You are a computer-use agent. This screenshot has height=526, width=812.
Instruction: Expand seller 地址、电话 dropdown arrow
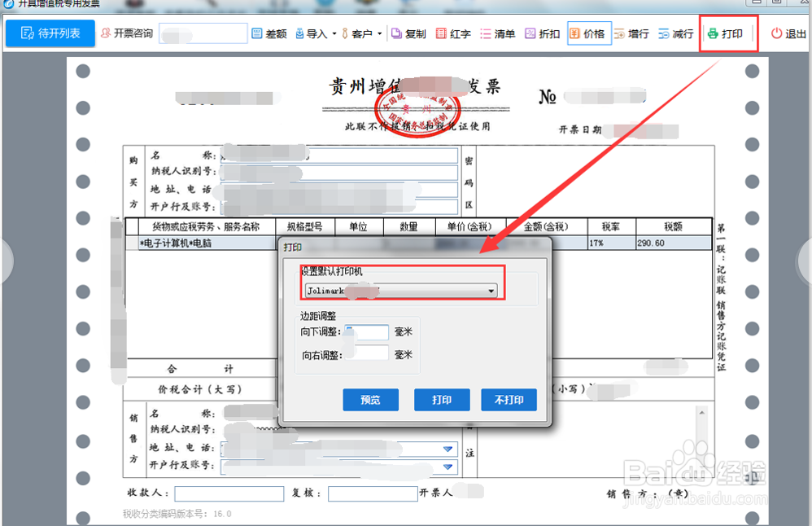coord(448,449)
